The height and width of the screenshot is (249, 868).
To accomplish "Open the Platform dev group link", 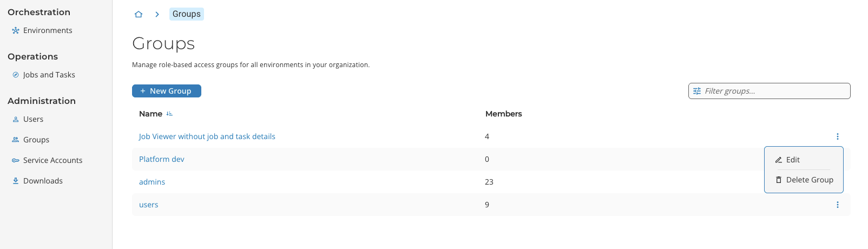I will pyautogui.click(x=162, y=159).
